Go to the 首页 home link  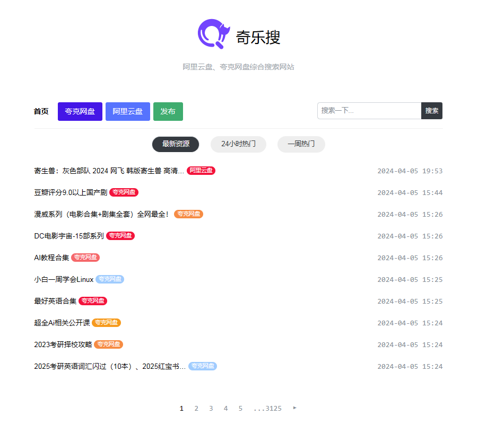coord(41,111)
